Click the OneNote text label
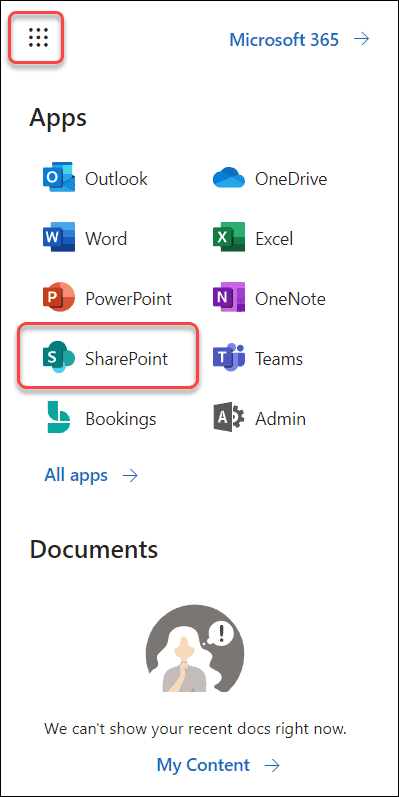 click(x=290, y=298)
